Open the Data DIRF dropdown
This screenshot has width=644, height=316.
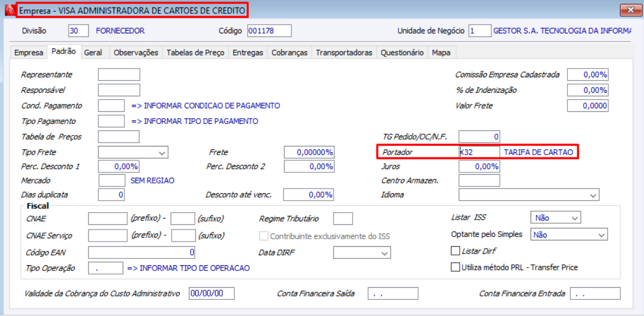click(385, 252)
